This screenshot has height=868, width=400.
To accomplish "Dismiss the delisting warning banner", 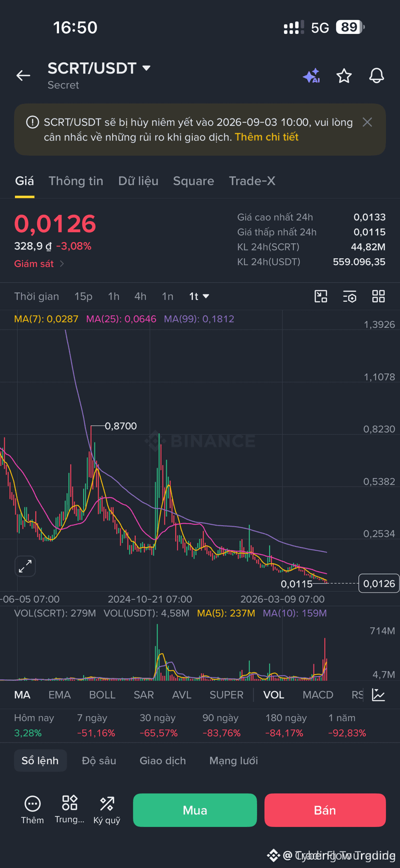I will [x=367, y=122].
